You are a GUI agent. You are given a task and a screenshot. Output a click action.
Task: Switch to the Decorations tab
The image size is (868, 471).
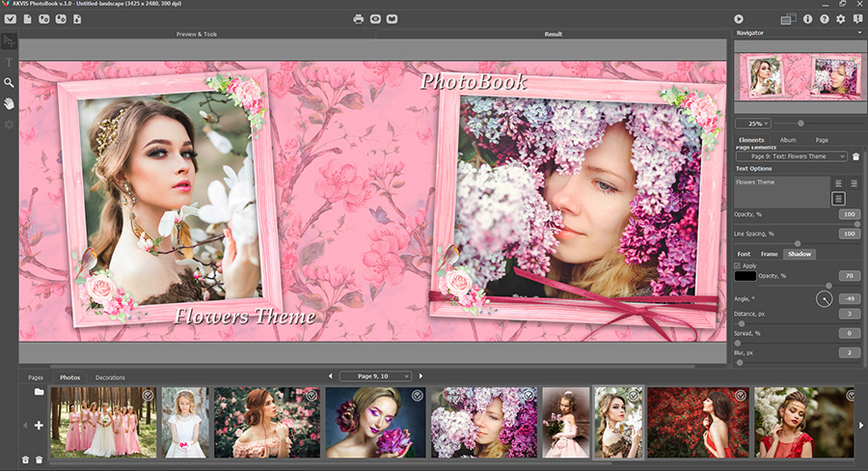(x=110, y=377)
